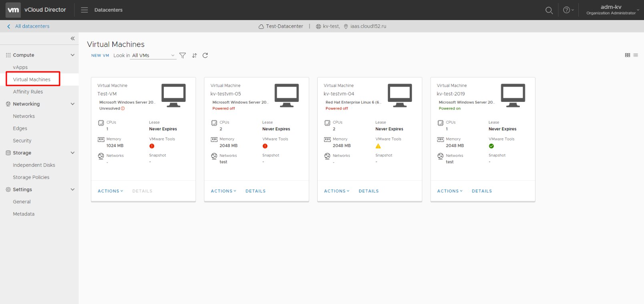Switch to card grid view
Viewport: 644px width, 304px height.
tap(628, 55)
